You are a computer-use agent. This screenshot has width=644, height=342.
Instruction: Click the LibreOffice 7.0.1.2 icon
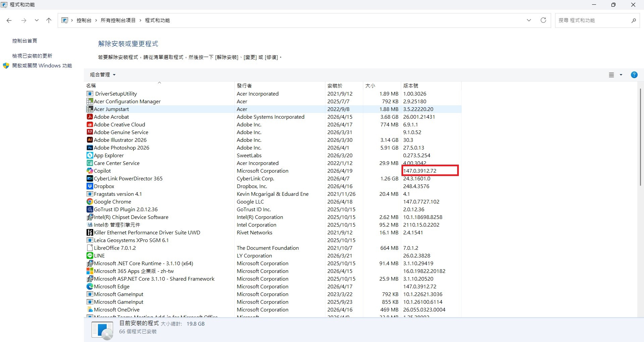point(90,248)
